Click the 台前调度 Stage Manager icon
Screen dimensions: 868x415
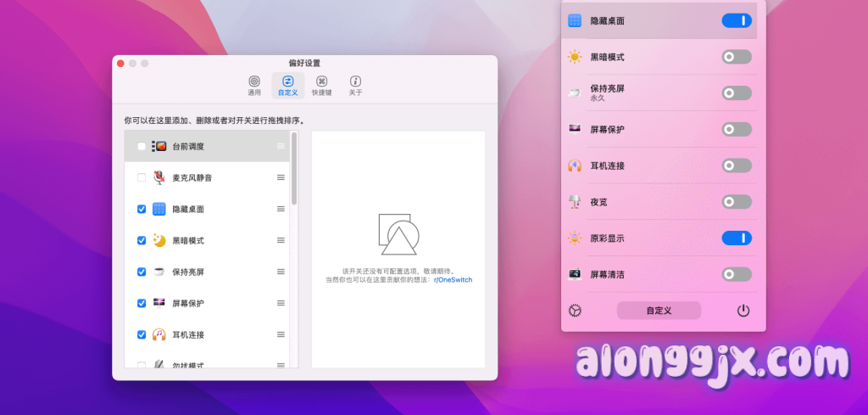(159, 146)
